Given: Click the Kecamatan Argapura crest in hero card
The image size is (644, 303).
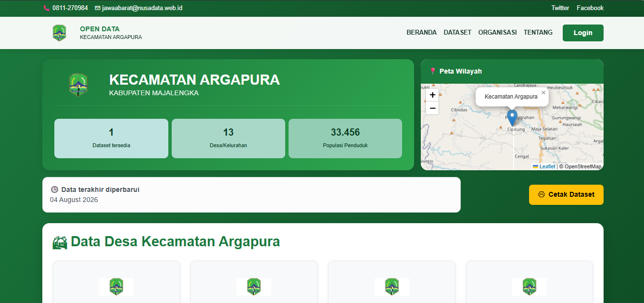Looking at the screenshot, I should 78,85.
